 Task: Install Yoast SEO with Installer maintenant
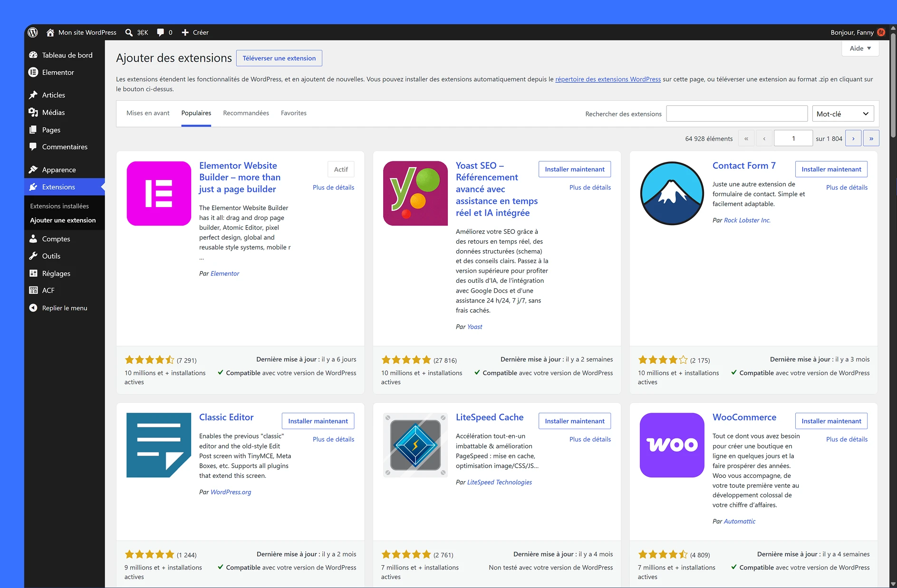(575, 169)
